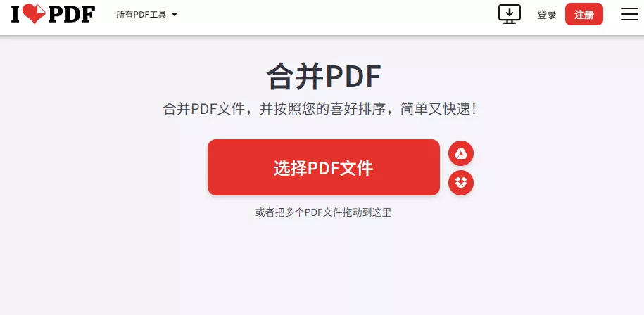This screenshot has width=644, height=315.
Task: Expand the 所有PDF工具 dropdown arrow
Action: click(174, 14)
